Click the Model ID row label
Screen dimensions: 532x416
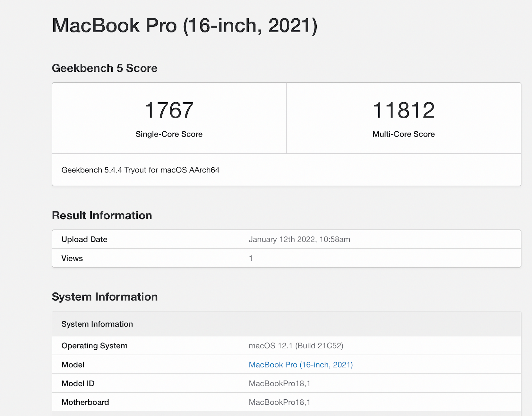click(78, 384)
